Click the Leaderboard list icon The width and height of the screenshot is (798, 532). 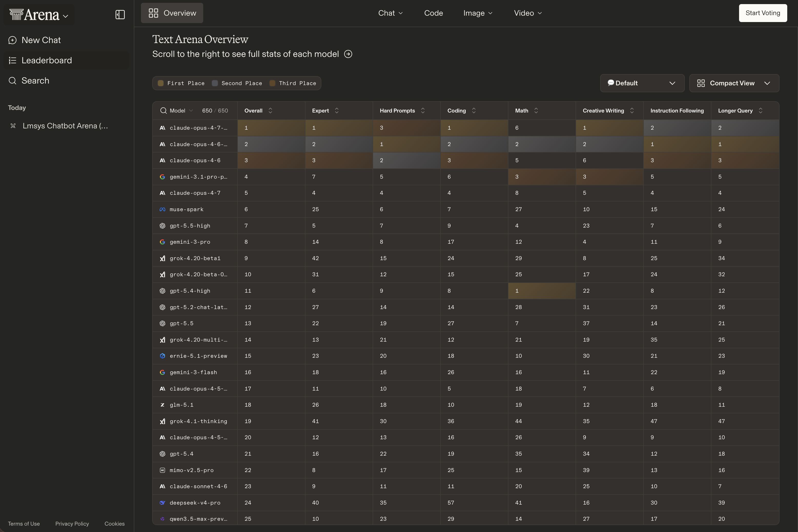13,60
